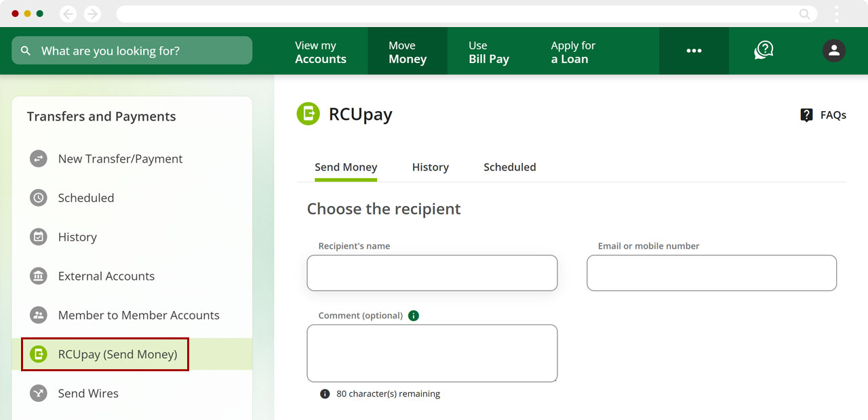
Task: Click the Scheduled clock icon in the sidebar
Action: pos(39,198)
